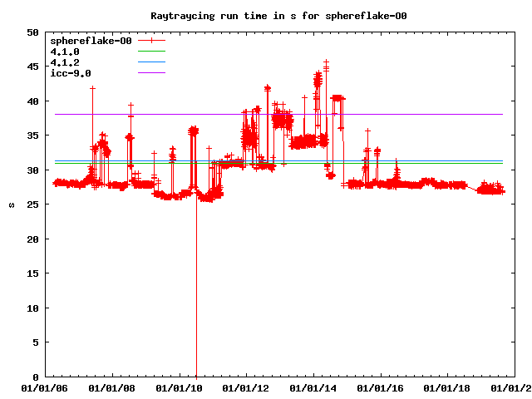
Task: Click the y-axis unit label "s"
Action: click(10, 204)
